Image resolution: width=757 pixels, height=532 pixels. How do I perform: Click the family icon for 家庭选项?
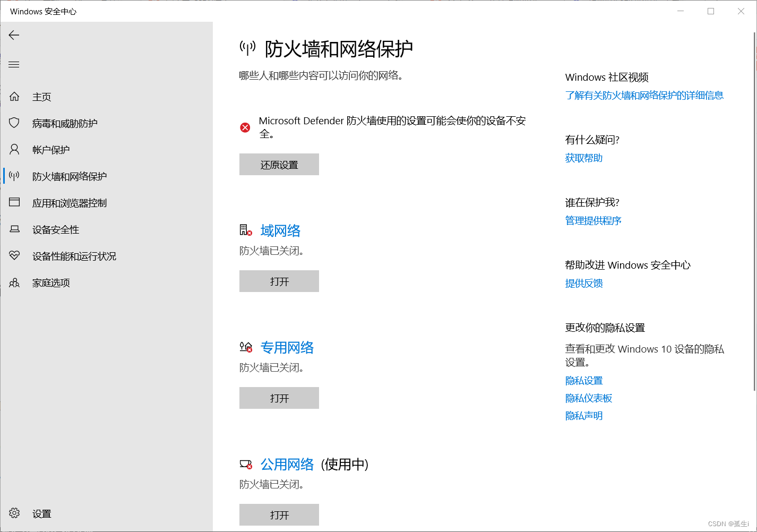[14, 282]
